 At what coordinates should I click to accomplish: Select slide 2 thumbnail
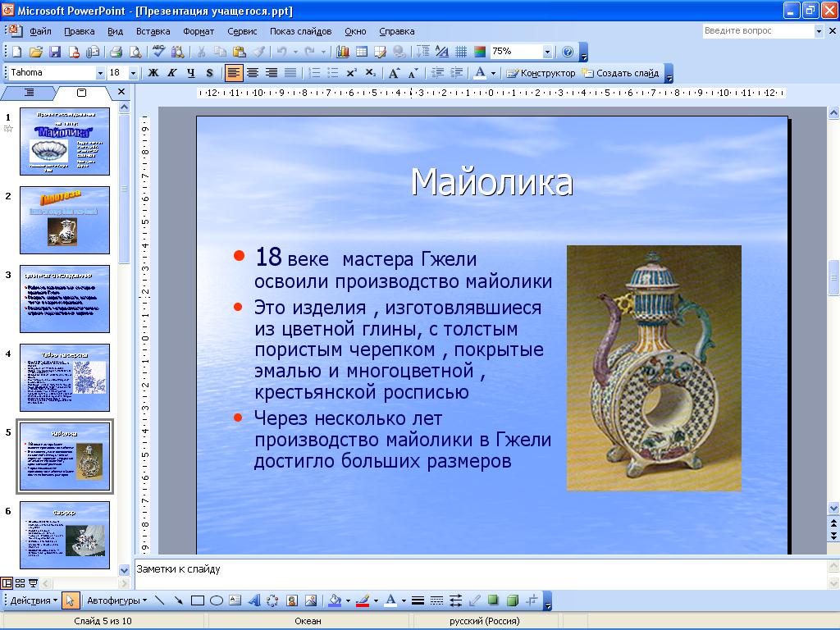[x=65, y=220]
